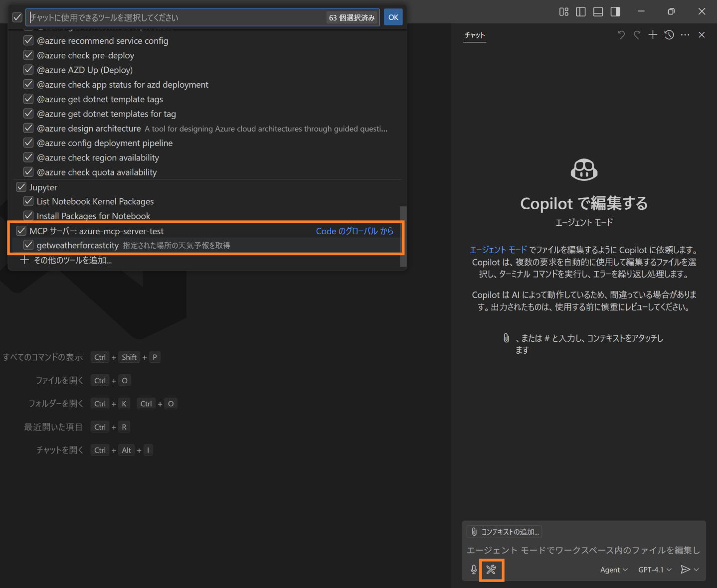
Task: Toggle the select-all tools checkbox
Action: [17, 17]
